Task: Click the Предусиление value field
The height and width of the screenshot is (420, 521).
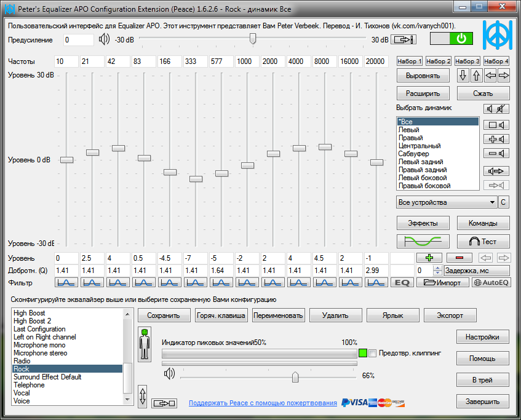Action: 79,40
